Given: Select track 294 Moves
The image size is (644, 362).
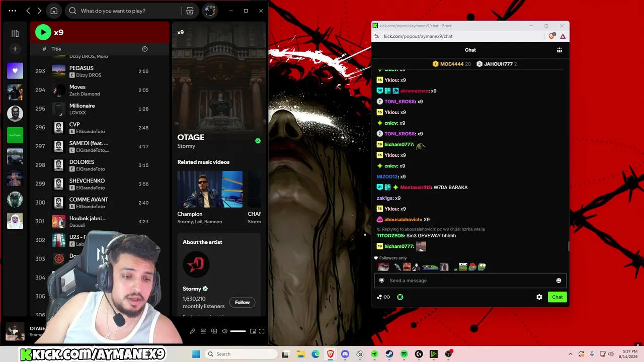Looking at the screenshot, I should 100,90.
